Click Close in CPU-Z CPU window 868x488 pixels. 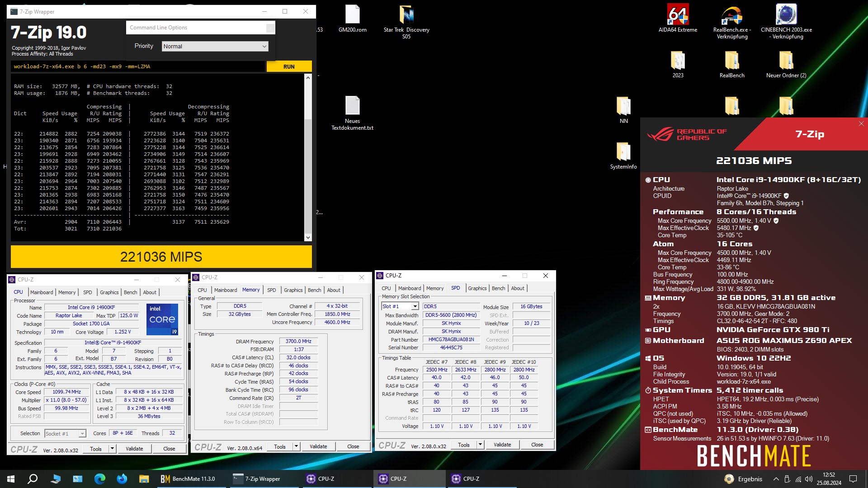169,449
